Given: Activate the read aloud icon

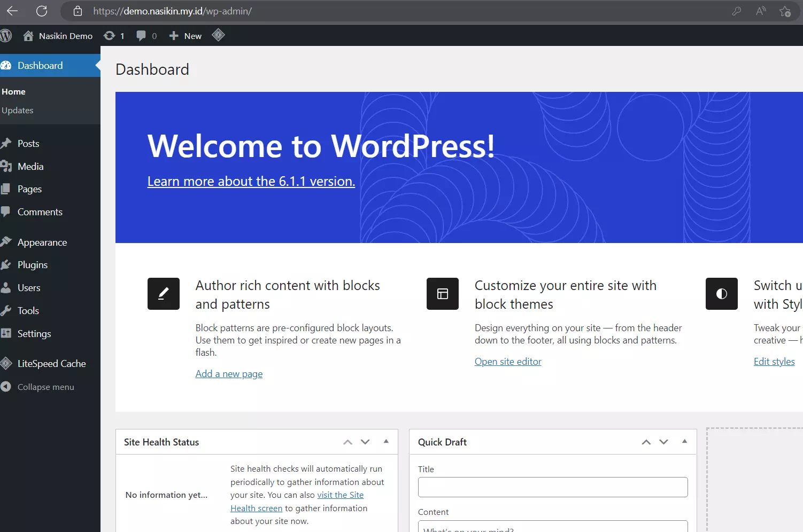Looking at the screenshot, I should click(x=761, y=11).
